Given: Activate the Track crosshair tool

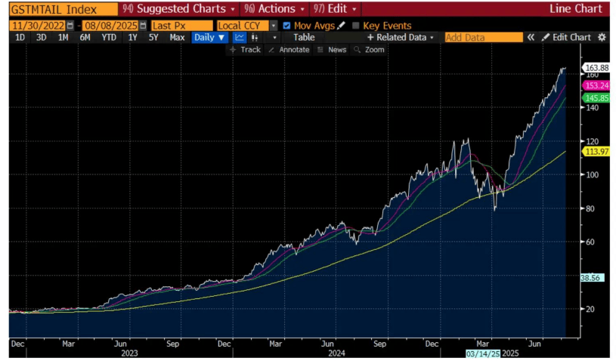Looking at the screenshot, I should (245, 50).
